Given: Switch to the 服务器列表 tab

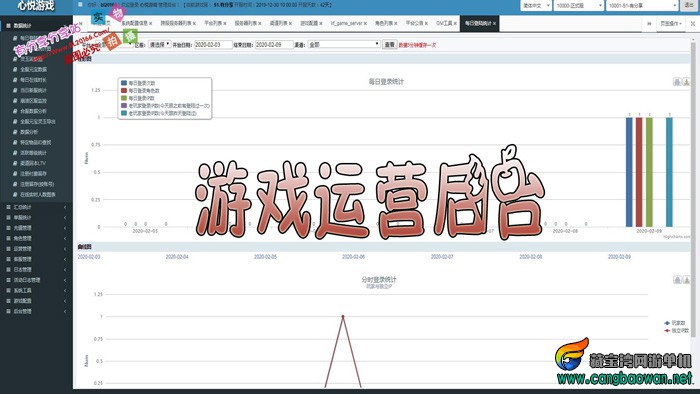Looking at the screenshot, I should tap(246, 23).
